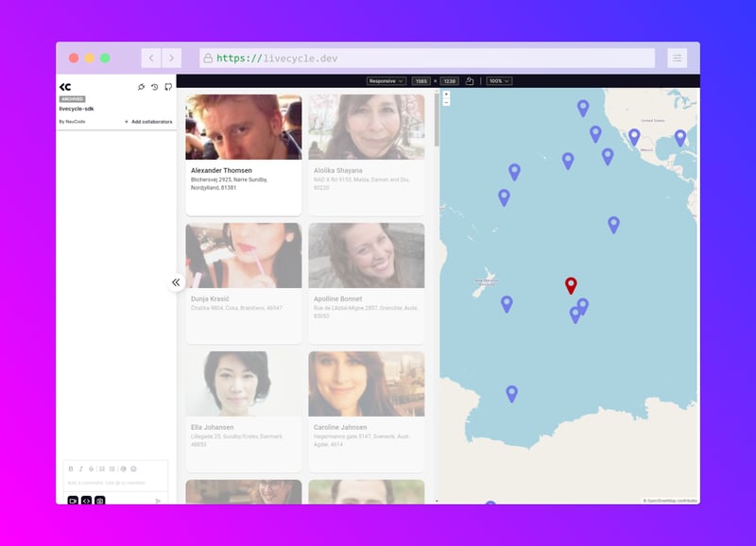Screen dimensions: 756x546
Task: Collapse the sidebar with double-chevron button
Action: click(x=176, y=282)
